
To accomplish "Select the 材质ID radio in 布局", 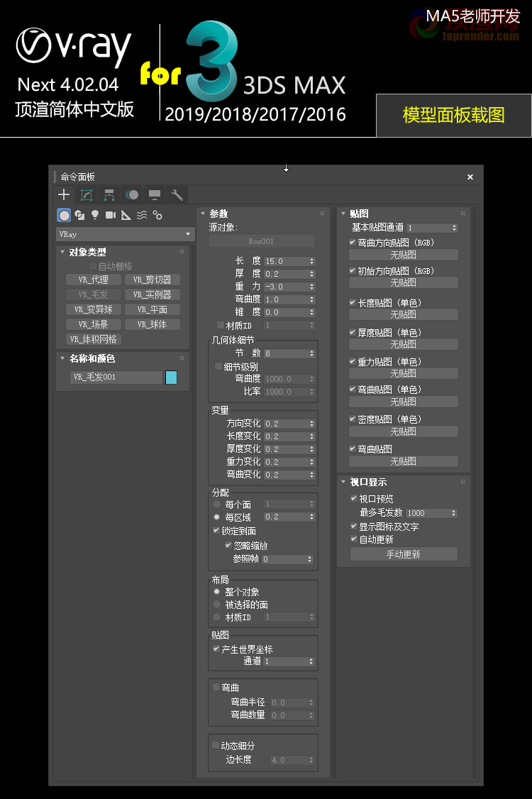I will (216, 617).
